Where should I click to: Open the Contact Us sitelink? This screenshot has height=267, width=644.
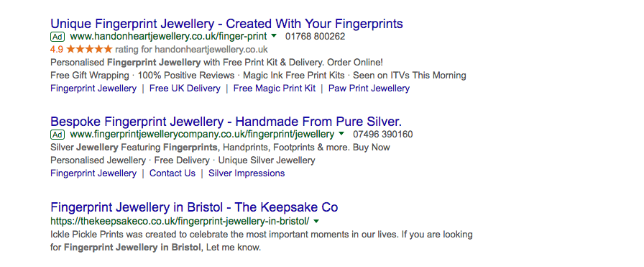pos(172,173)
